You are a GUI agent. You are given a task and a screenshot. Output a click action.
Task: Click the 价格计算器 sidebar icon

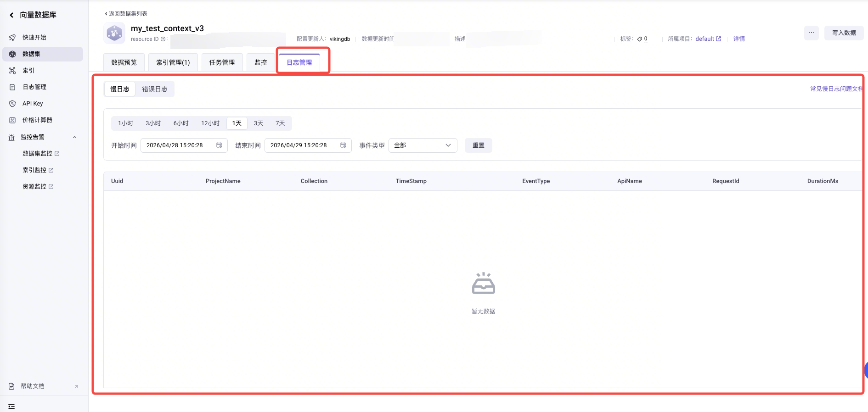point(12,120)
